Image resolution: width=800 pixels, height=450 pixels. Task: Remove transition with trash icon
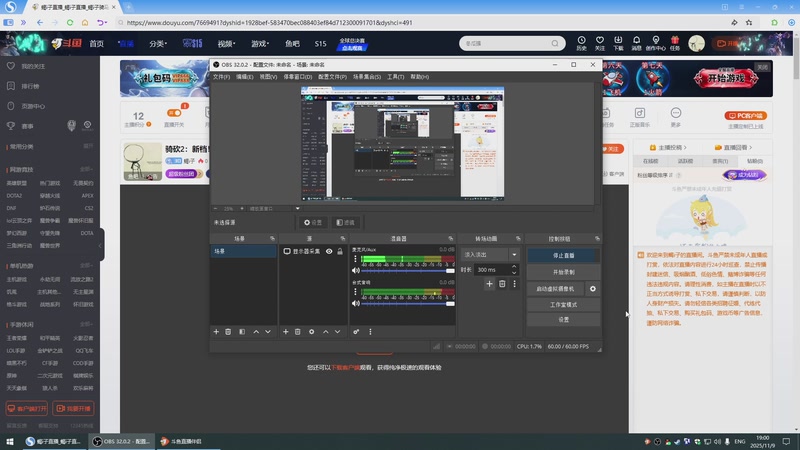pos(502,284)
